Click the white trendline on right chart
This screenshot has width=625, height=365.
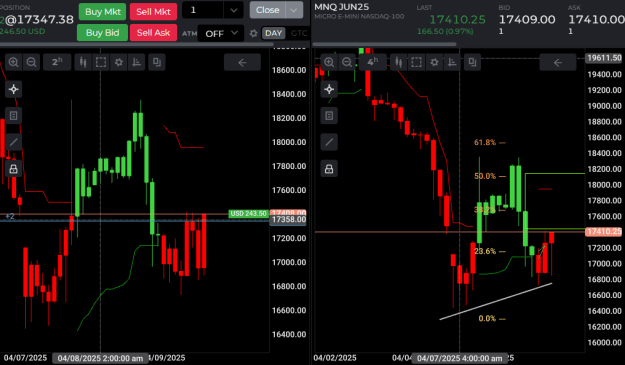coord(496,301)
